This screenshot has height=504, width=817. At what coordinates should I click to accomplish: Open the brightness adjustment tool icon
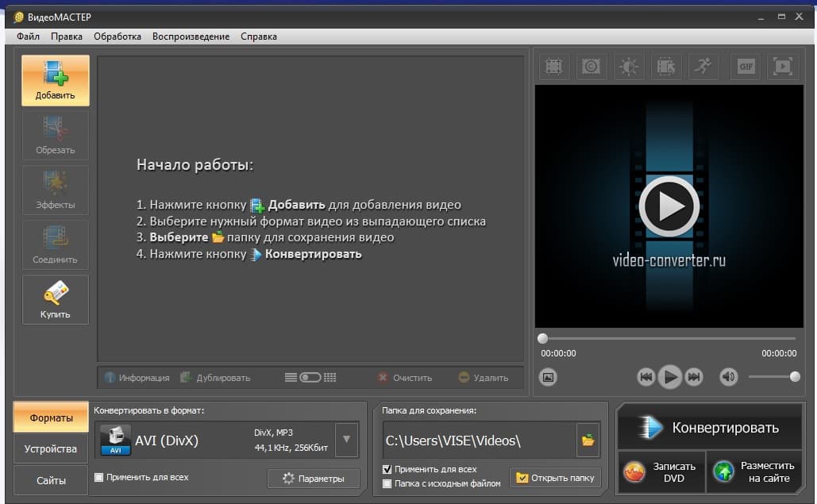629,66
